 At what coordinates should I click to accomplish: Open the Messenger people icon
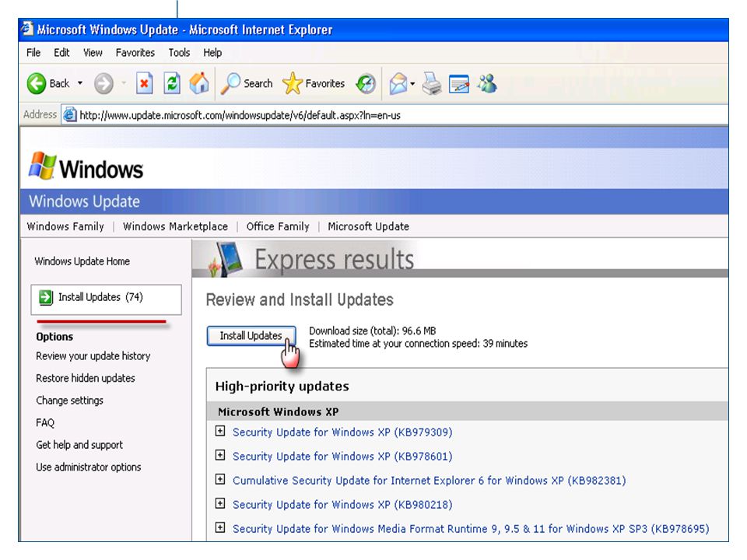(487, 83)
